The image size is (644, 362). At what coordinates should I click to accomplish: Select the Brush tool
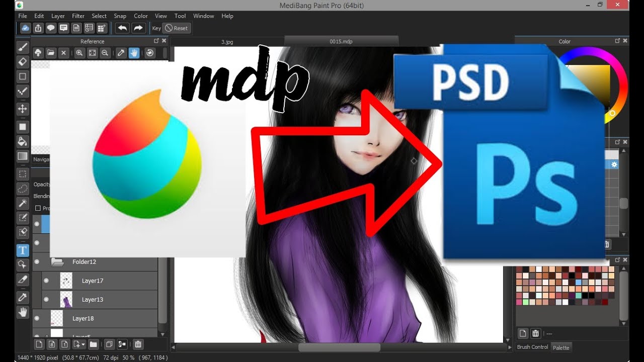[x=23, y=47]
